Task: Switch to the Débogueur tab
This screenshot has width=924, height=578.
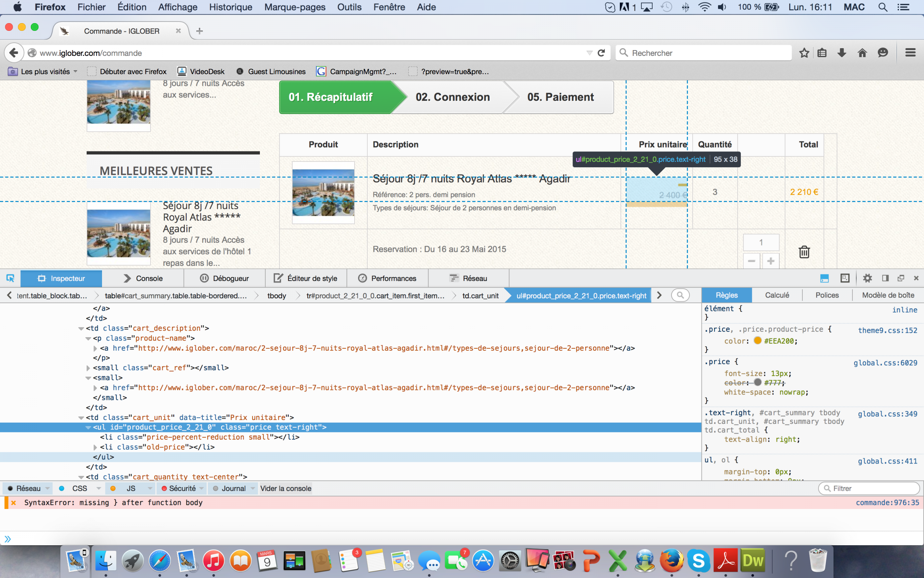Action: click(x=225, y=278)
